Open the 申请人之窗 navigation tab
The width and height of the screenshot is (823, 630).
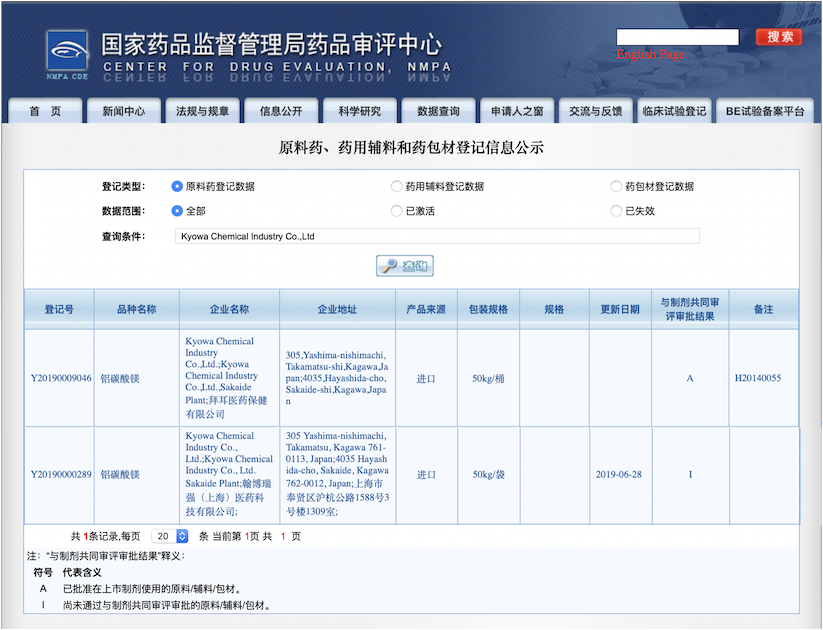tap(517, 111)
